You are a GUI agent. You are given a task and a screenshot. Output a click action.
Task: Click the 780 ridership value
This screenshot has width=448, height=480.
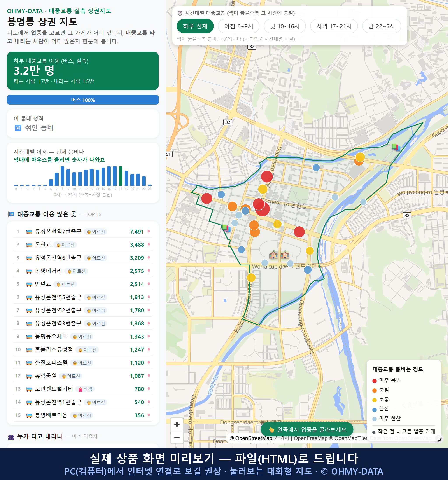(139, 389)
